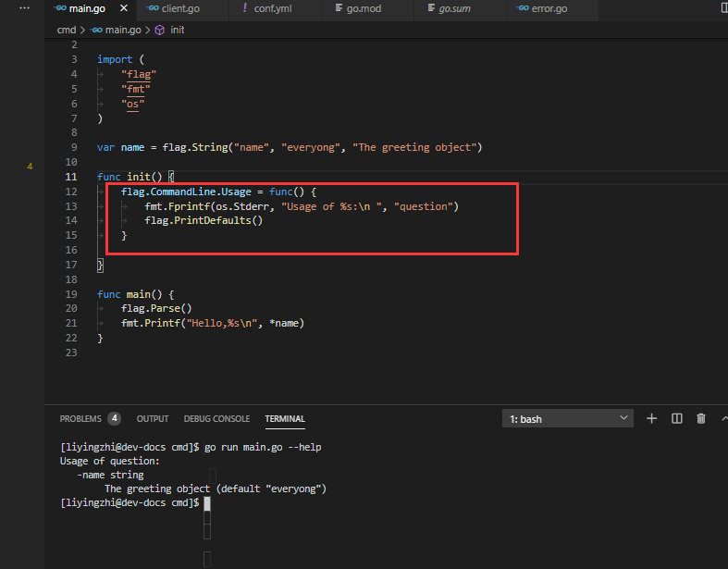Open the conf.yml tab
Viewport: 728px width, 569px height.
(x=273, y=8)
